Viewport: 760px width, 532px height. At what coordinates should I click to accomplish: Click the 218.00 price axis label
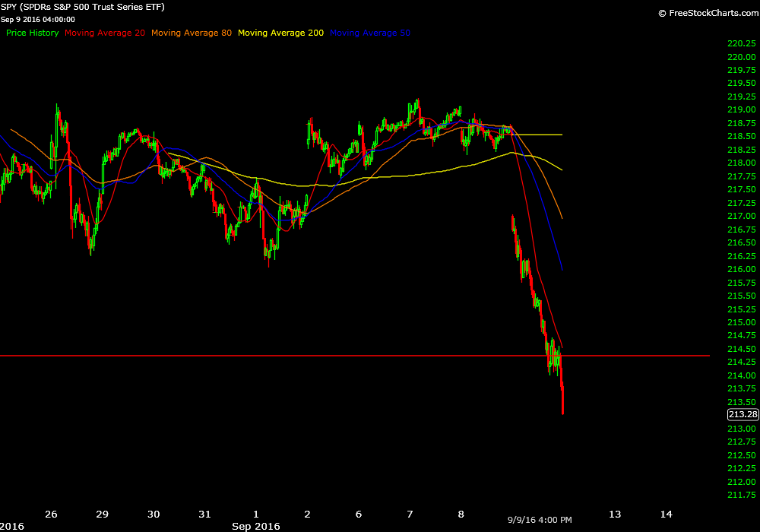tap(741, 163)
